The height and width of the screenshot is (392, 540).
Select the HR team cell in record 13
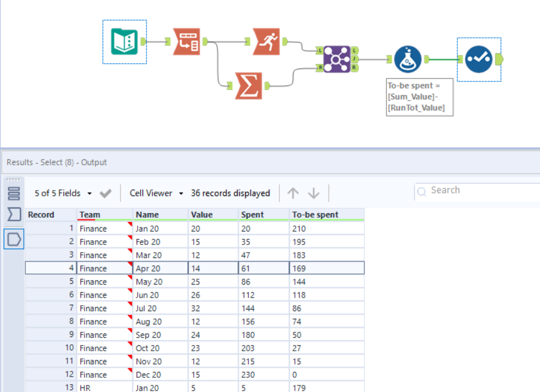(x=105, y=387)
